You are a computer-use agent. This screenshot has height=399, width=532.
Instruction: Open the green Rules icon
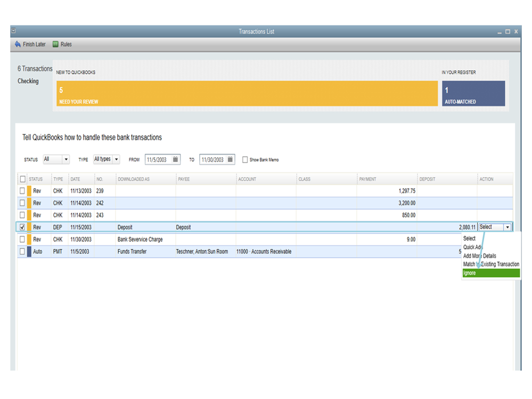[55, 44]
